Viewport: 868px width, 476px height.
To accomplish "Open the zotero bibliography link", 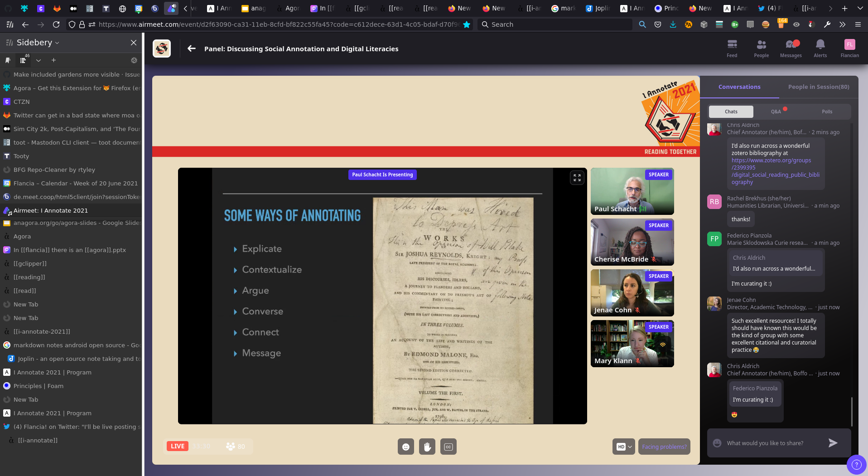I will coord(776,171).
